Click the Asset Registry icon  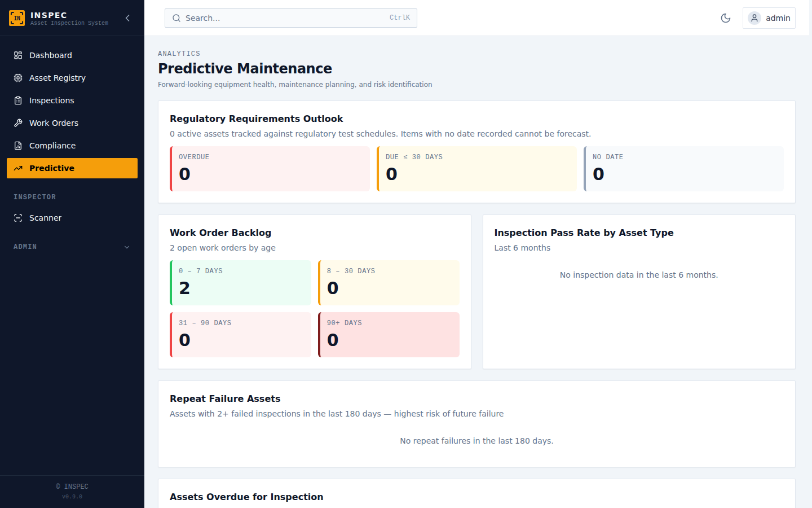(18, 78)
